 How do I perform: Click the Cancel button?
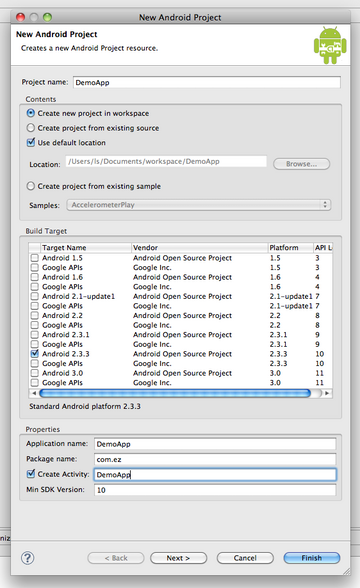pos(245,558)
